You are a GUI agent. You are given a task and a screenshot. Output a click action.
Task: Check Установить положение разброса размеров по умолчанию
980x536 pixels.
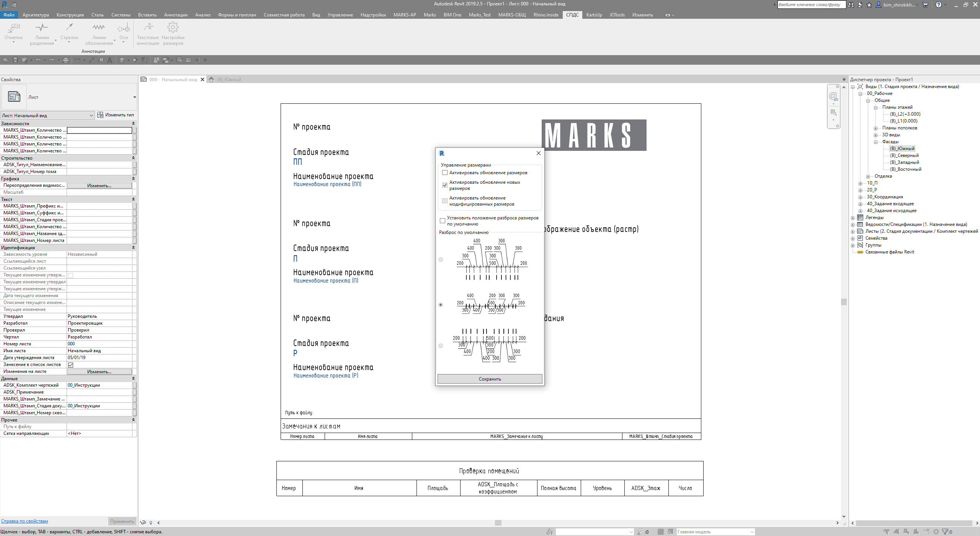(x=443, y=221)
